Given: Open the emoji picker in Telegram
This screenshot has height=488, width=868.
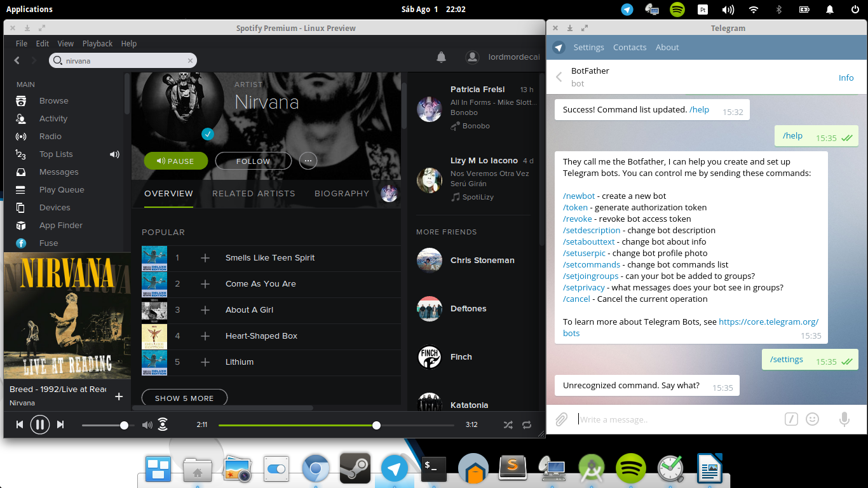Looking at the screenshot, I should click(x=812, y=419).
